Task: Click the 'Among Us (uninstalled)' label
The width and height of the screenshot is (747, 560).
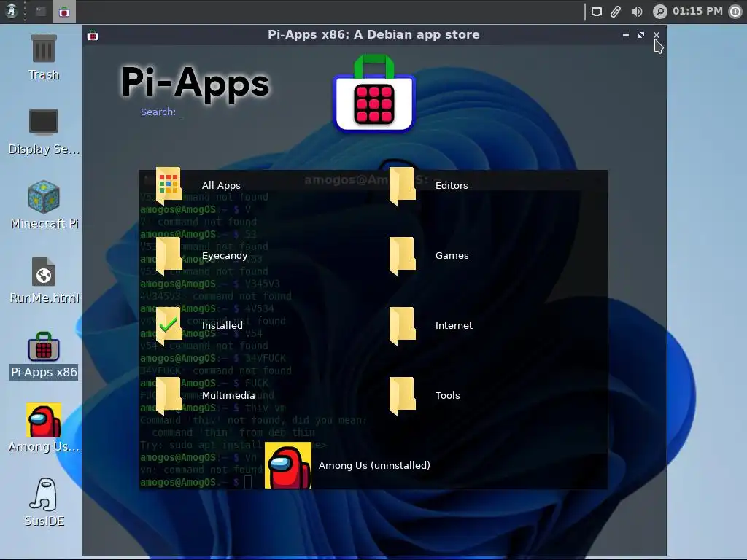Action: pos(374,465)
